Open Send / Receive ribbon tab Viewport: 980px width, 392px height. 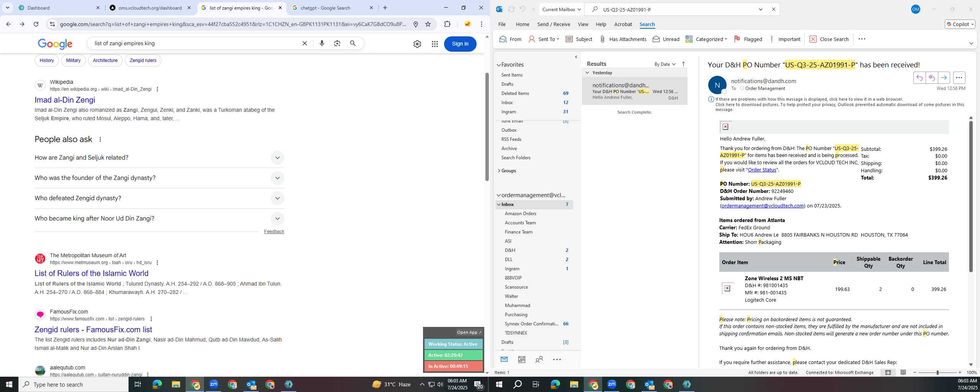pos(554,24)
